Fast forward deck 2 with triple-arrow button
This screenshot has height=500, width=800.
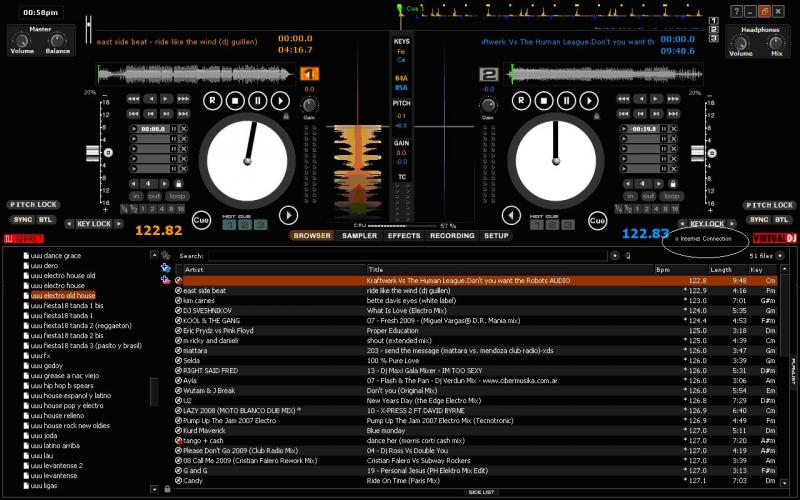point(673,98)
